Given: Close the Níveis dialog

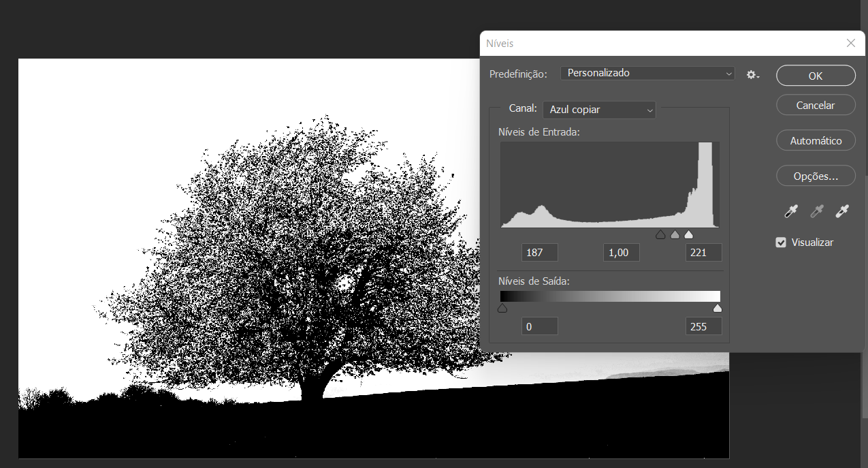Looking at the screenshot, I should tap(850, 43).
